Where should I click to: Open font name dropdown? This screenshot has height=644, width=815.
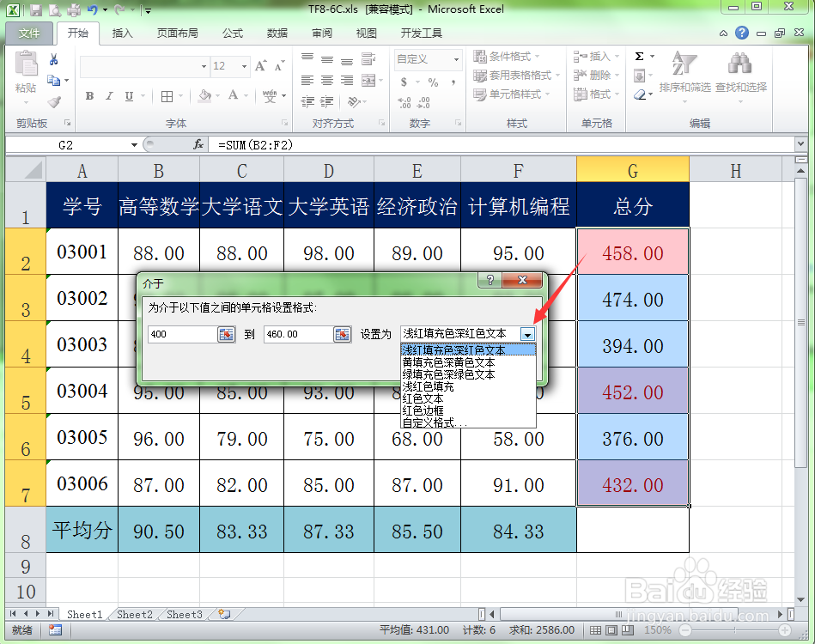204,66
